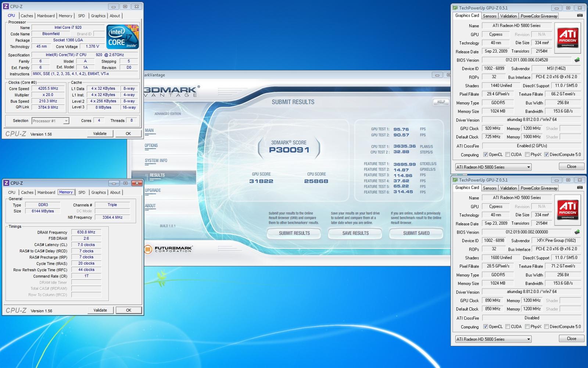Screen dimensions: 588x368
Task: Click OK in the CPU-Z Memory window
Action: pos(129,310)
